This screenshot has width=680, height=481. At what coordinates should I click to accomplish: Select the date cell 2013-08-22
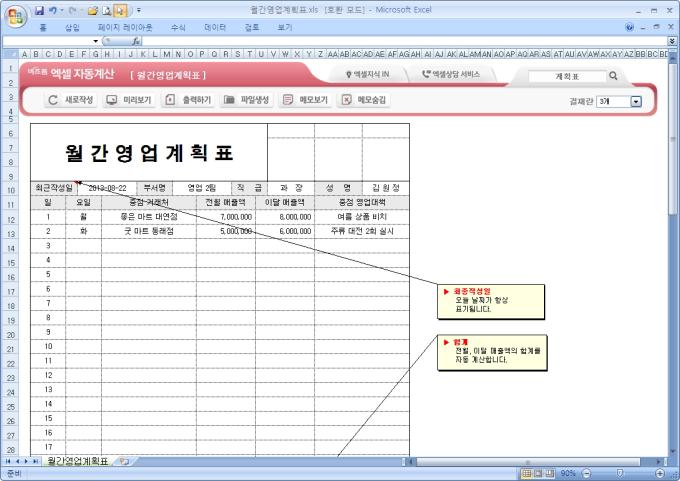tap(107, 188)
